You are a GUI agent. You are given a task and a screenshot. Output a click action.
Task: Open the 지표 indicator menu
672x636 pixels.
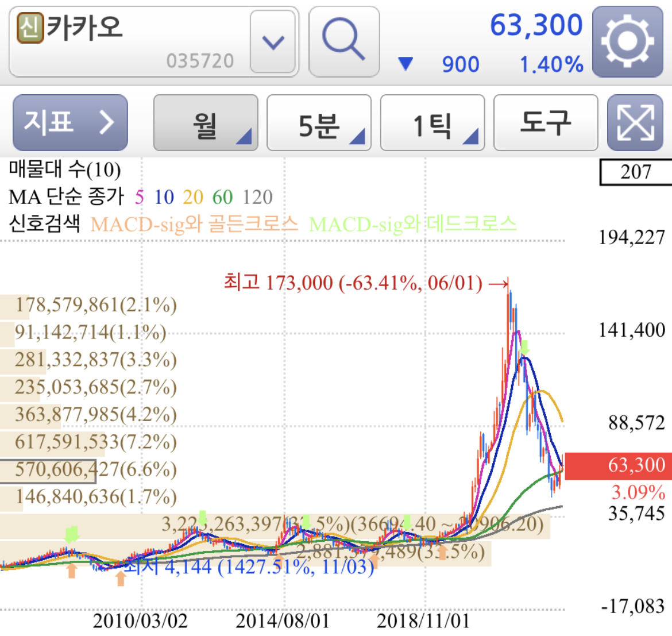69,122
